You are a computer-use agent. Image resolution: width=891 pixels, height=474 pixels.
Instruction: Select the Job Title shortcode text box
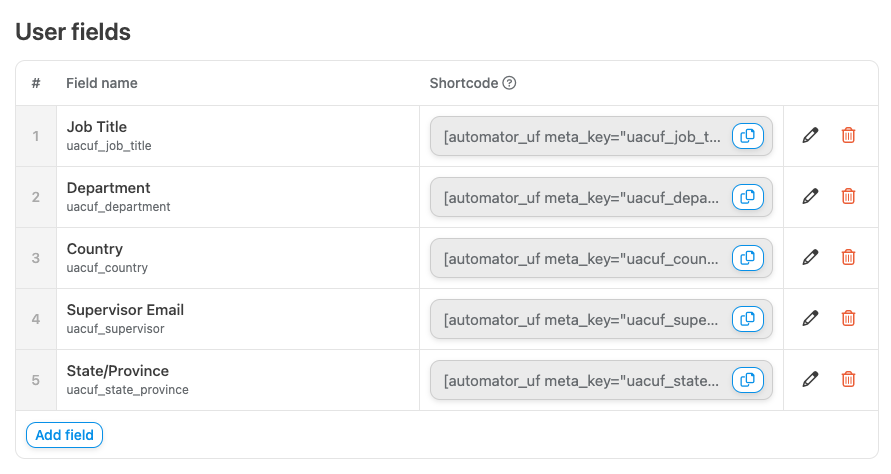tap(582, 137)
